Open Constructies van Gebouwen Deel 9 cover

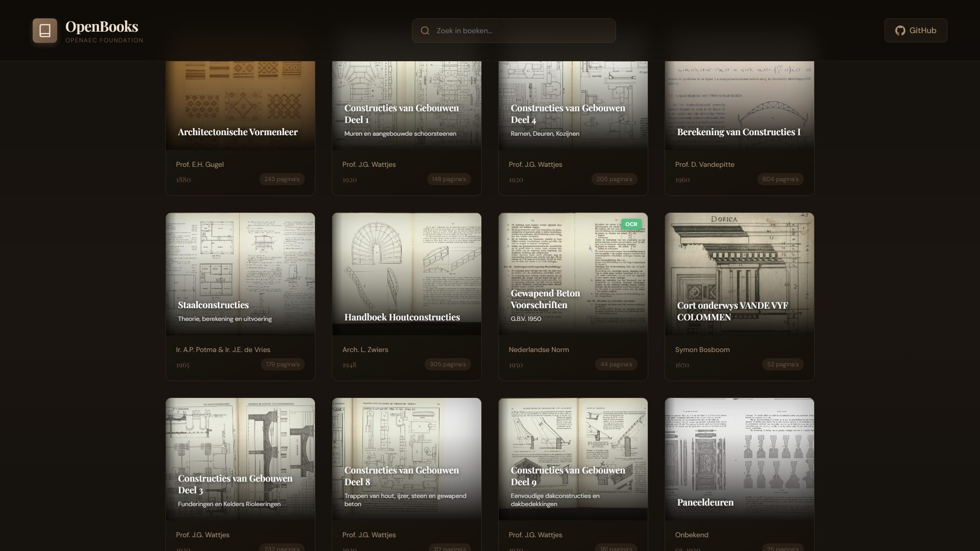point(573,459)
